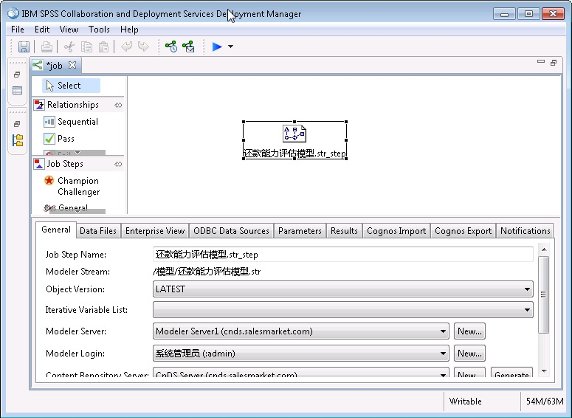
Task: Pick the Champion Challenger job step
Action: pos(72,186)
